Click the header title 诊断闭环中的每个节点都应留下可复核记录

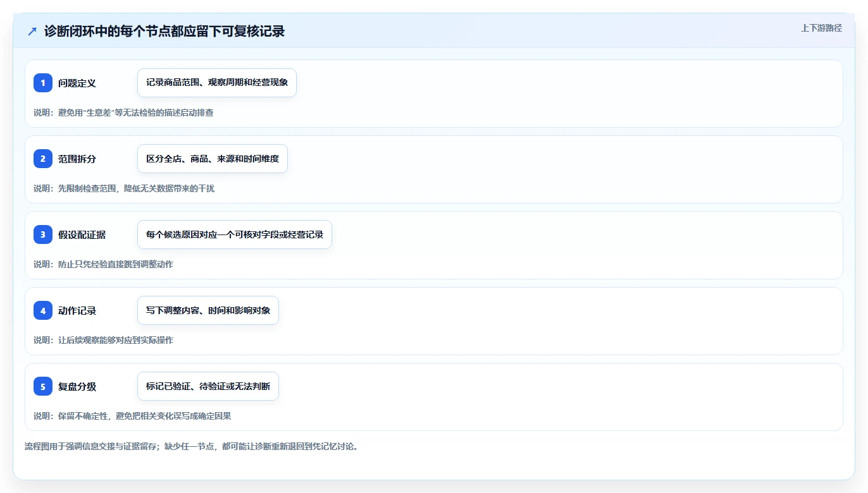tap(164, 32)
